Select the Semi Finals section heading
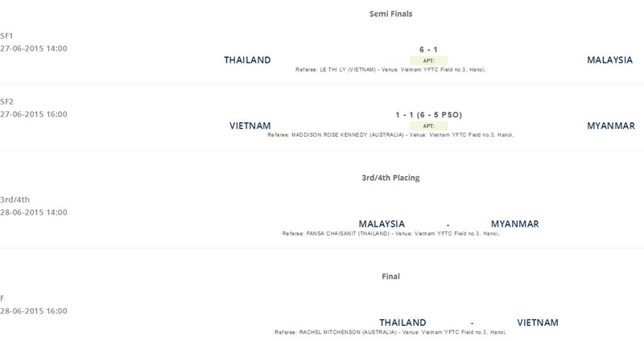 point(390,14)
